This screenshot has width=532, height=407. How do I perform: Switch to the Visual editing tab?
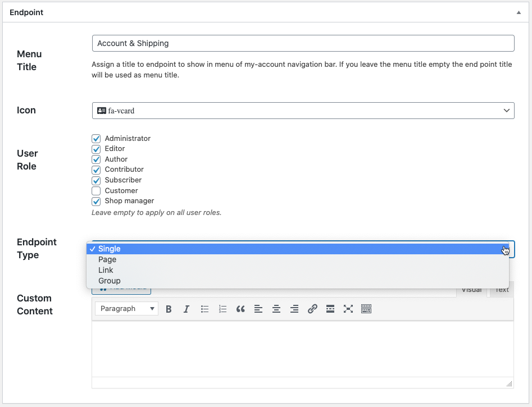coord(471,289)
